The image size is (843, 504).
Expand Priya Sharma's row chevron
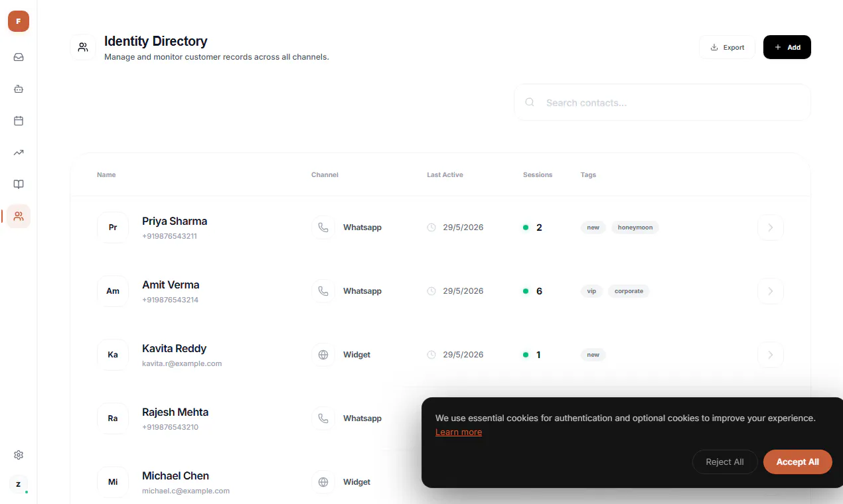click(771, 227)
